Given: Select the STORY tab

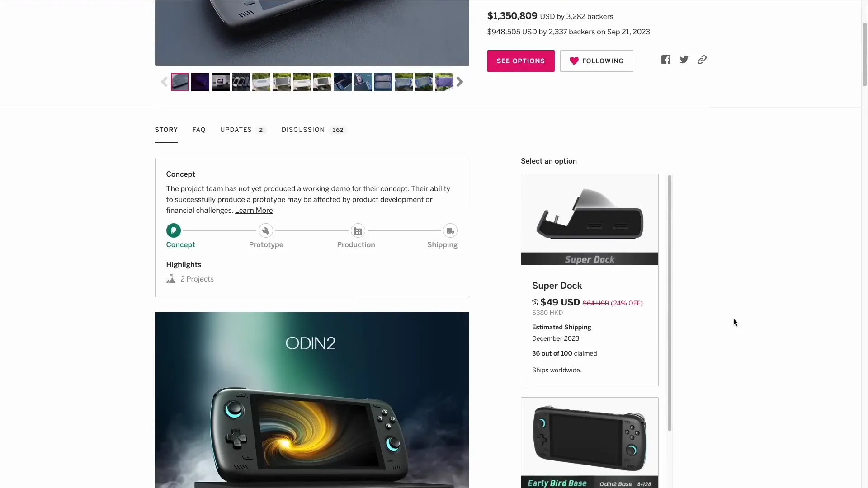Looking at the screenshot, I should pos(166,129).
